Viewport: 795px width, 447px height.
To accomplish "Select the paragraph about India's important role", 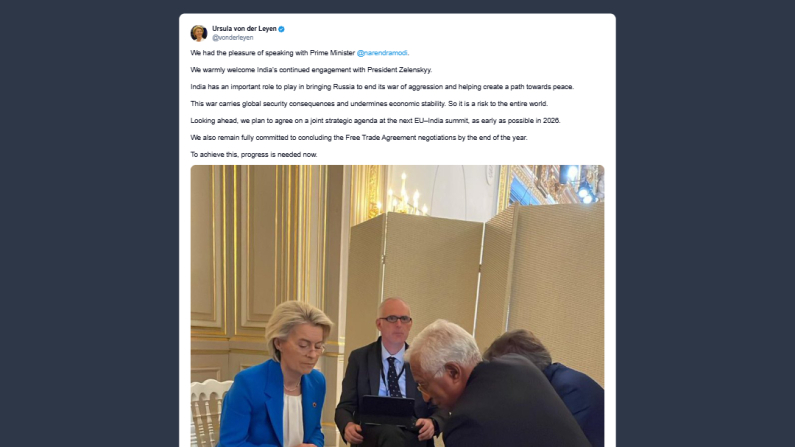I will [x=382, y=87].
